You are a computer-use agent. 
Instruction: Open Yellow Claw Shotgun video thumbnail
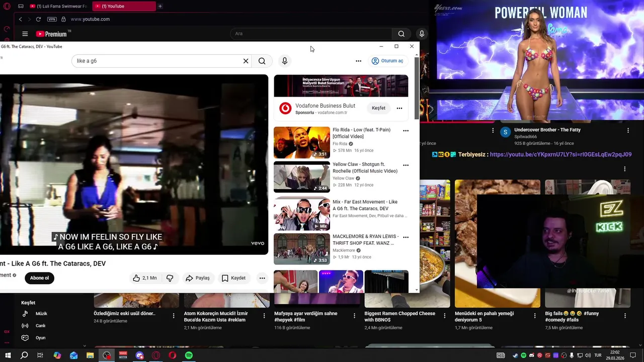coord(302,177)
